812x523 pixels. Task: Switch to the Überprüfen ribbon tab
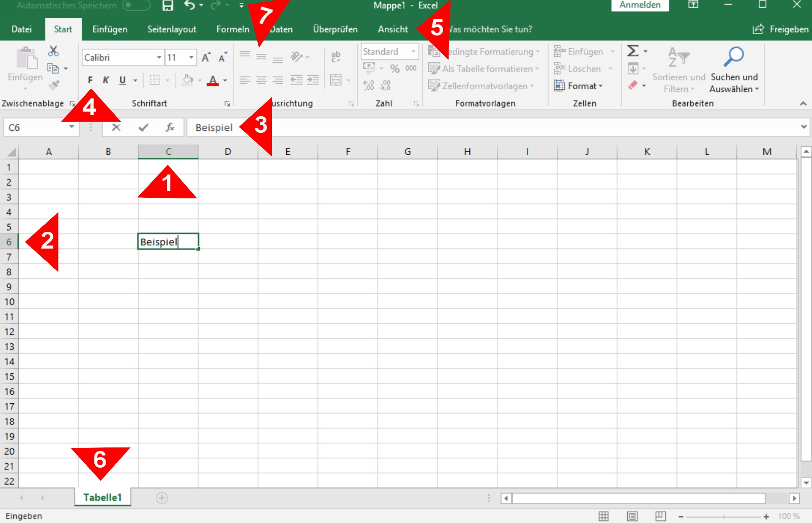[335, 29]
